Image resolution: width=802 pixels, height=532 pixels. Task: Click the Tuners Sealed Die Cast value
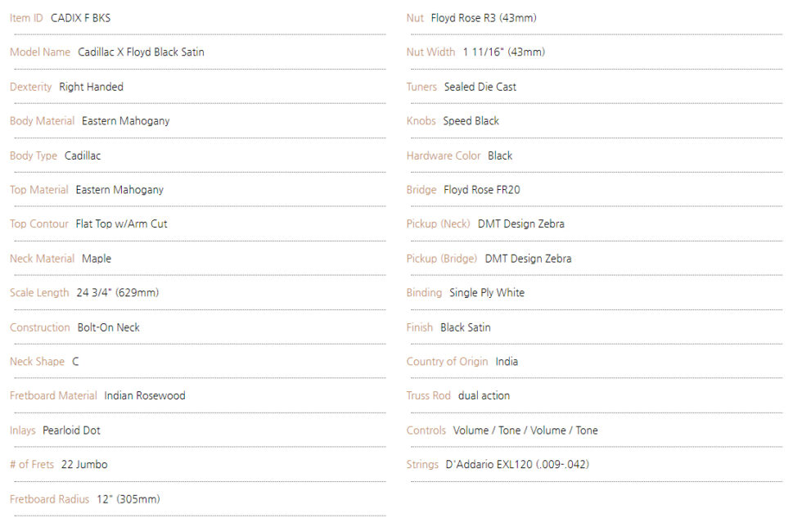(x=480, y=87)
